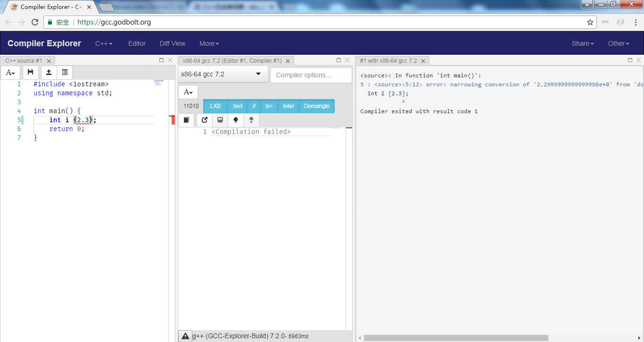Open libraries book icon in compiler pane
The width and height of the screenshot is (644, 342).
point(186,120)
